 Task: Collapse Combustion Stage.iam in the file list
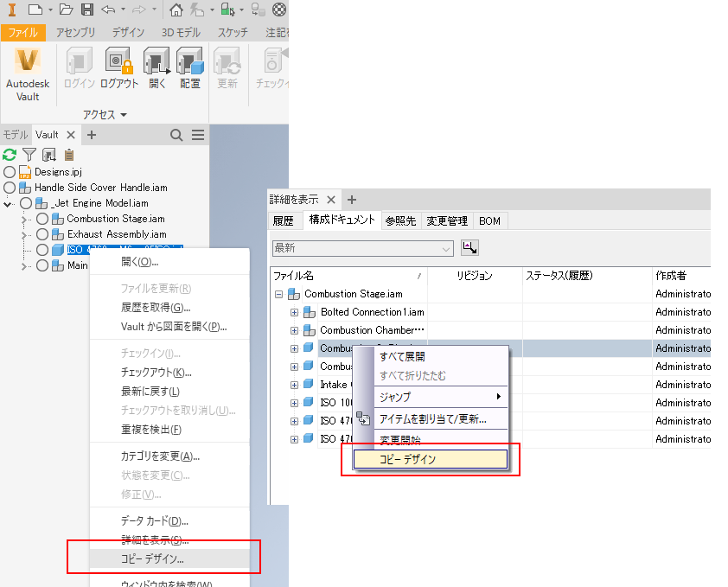tap(278, 295)
